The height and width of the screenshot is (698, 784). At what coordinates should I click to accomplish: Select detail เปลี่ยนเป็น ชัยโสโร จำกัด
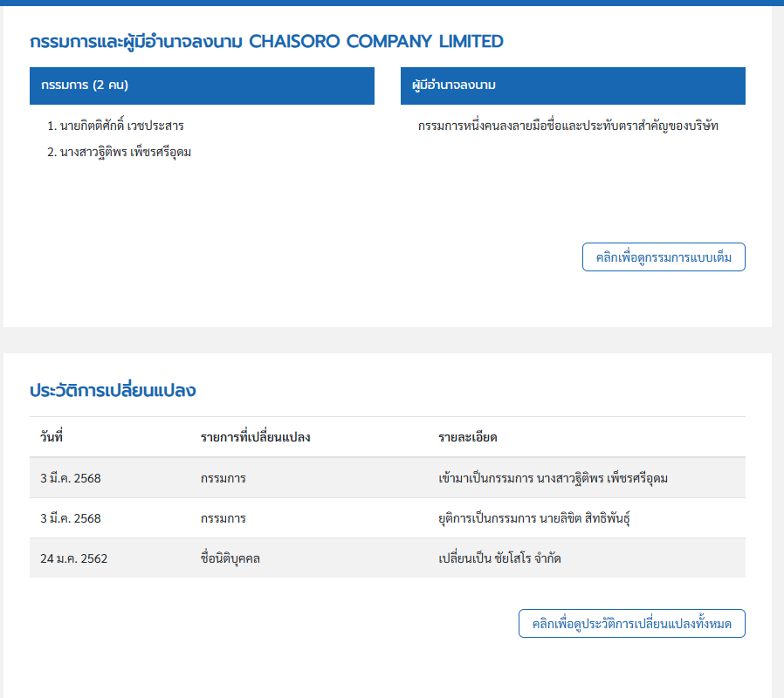click(x=499, y=558)
